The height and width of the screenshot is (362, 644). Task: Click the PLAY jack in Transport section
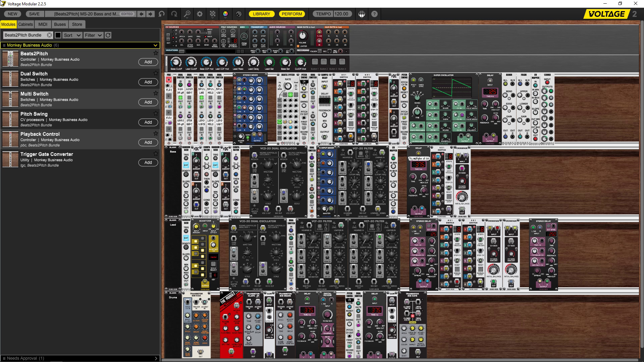255,32
